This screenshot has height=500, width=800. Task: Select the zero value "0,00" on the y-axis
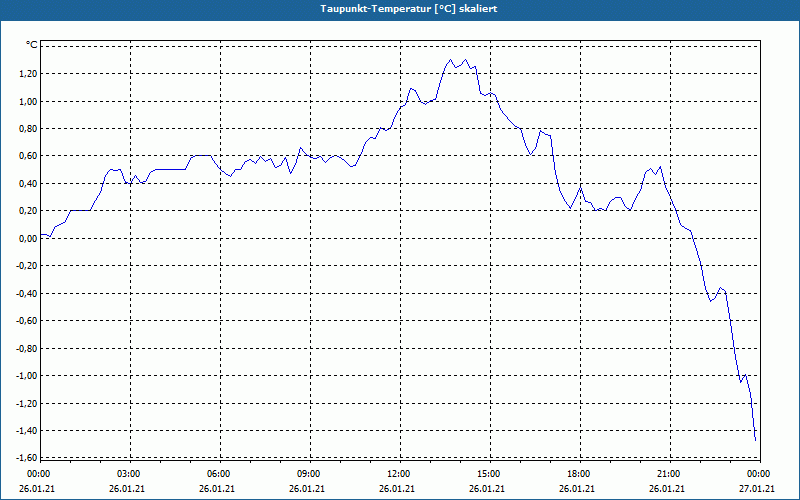coord(30,239)
